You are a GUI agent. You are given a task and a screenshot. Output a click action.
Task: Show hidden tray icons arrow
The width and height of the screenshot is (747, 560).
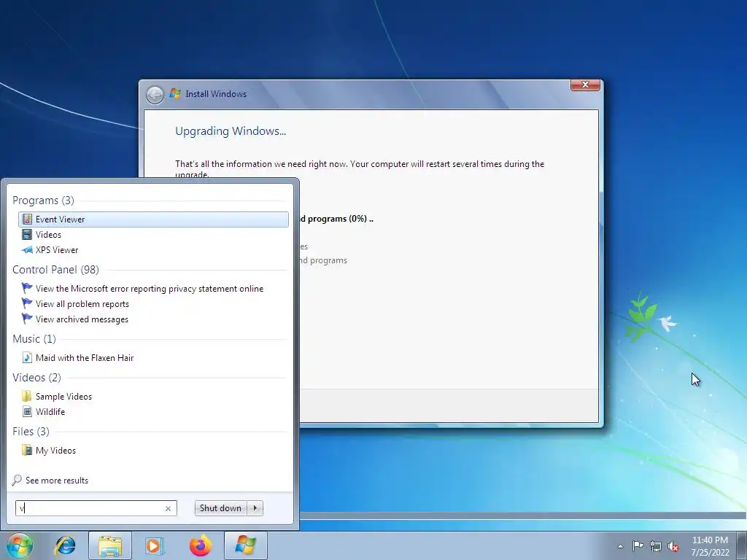[620, 546]
